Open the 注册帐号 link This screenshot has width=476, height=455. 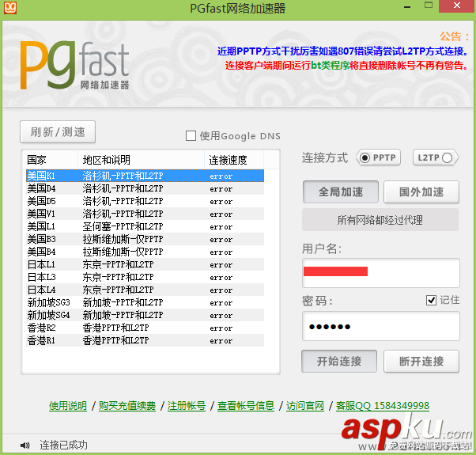point(187,406)
